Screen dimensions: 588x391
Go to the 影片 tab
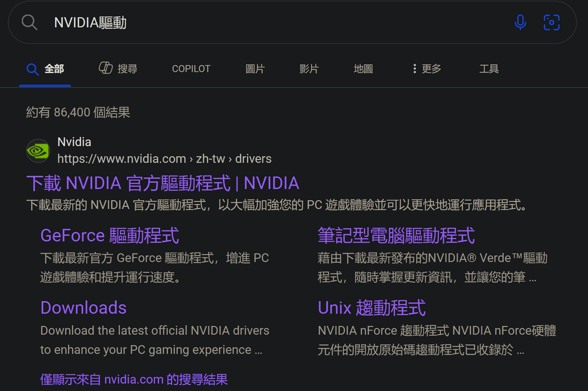309,69
